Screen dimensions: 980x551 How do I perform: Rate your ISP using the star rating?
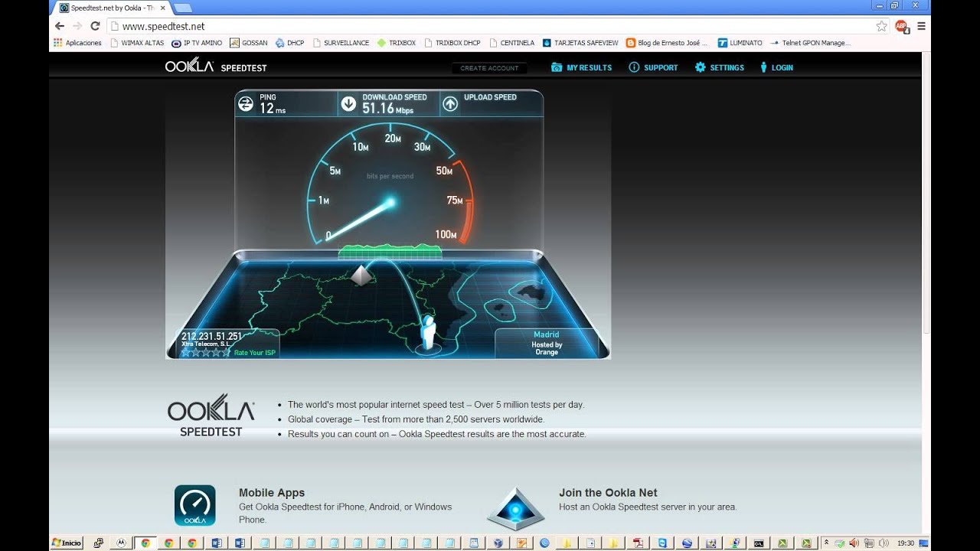click(204, 353)
